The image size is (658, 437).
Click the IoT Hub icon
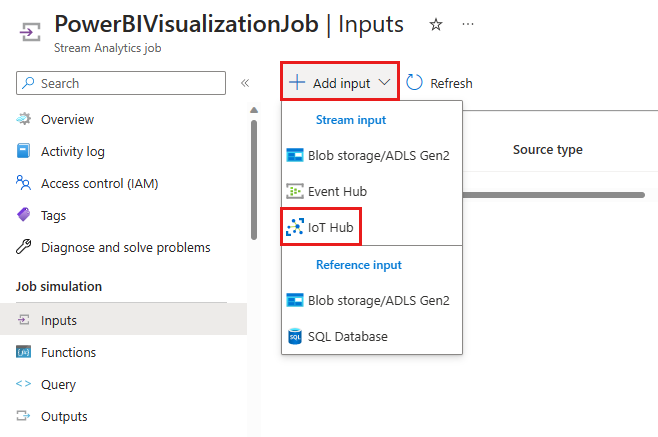[295, 227]
